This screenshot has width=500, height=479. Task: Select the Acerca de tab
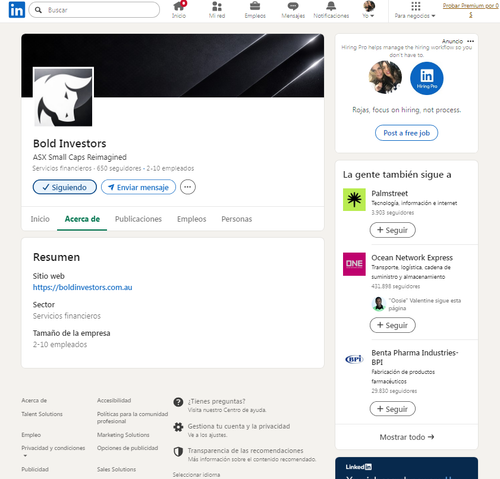coord(82,219)
